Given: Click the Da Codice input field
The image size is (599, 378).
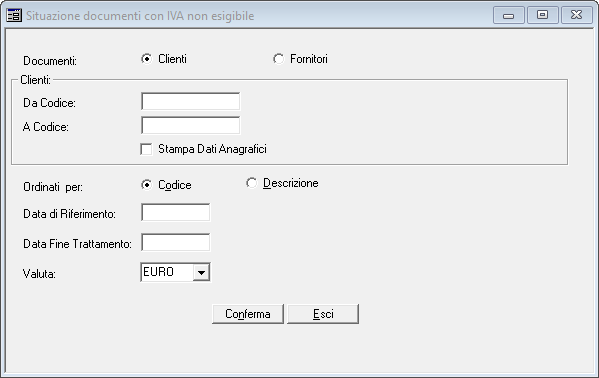Looking at the screenshot, I should tap(191, 101).
